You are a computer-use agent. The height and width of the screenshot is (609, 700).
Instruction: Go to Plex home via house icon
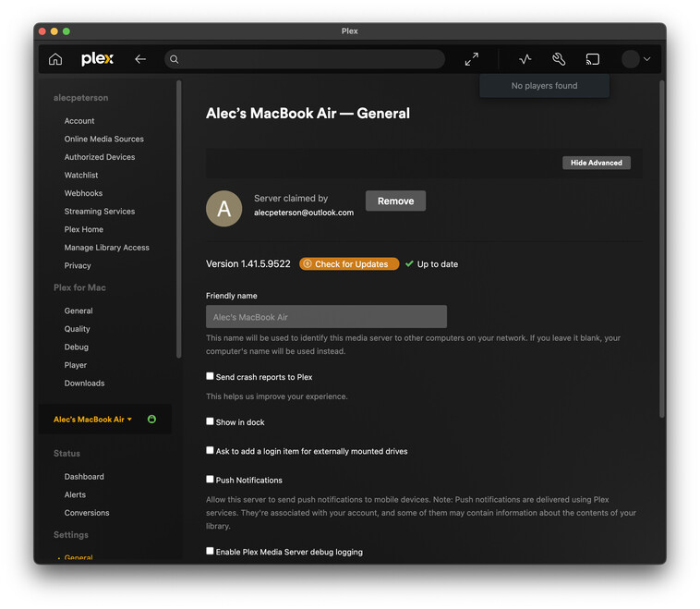point(55,59)
